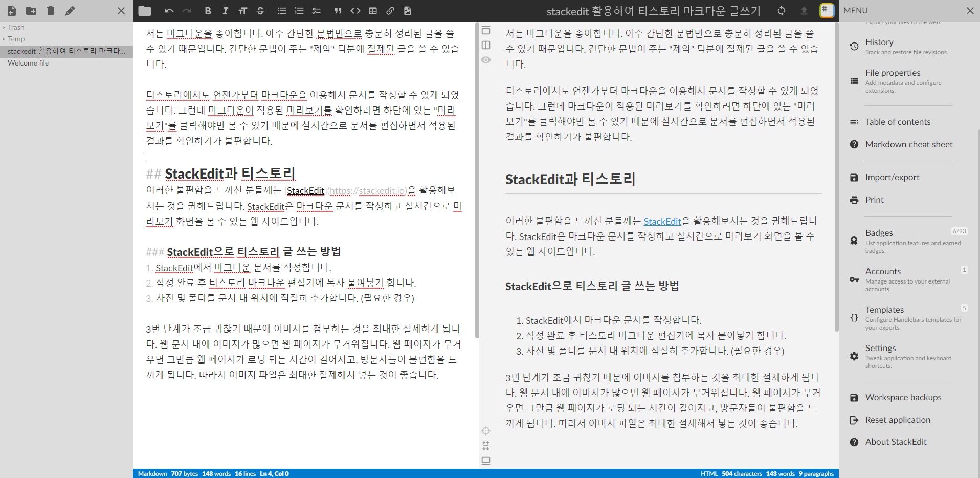
Task: Insert an unordered bullet list
Action: pos(282,11)
